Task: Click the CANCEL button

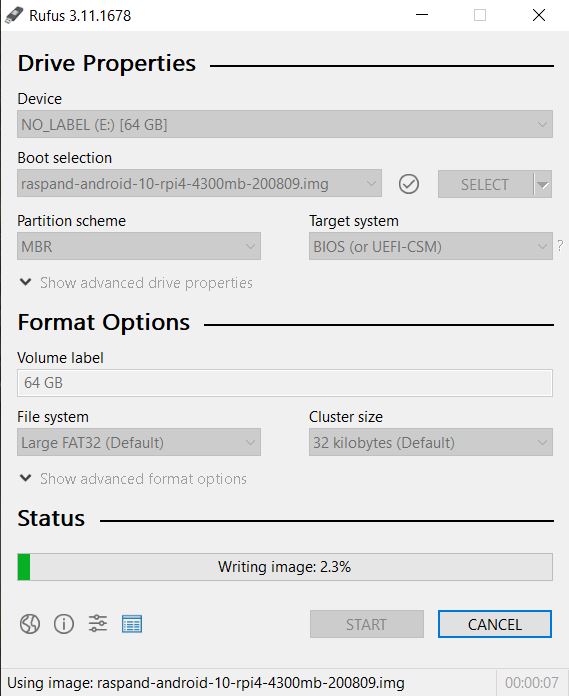Action: click(495, 624)
